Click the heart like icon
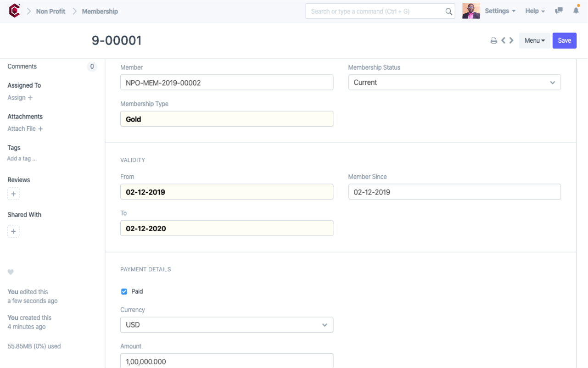This screenshot has height=368, width=588. click(x=11, y=272)
